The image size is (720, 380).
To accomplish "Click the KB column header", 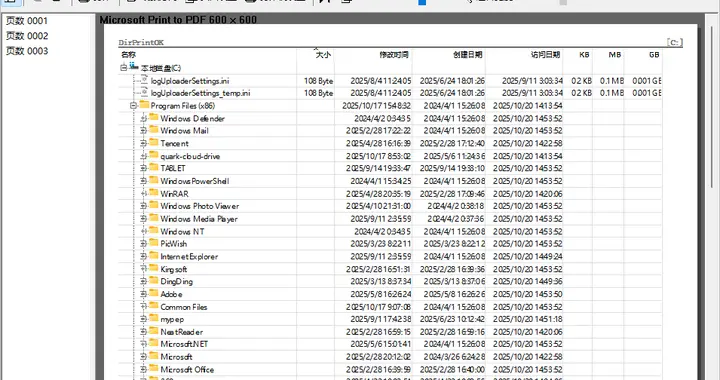I will click(x=584, y=55).
